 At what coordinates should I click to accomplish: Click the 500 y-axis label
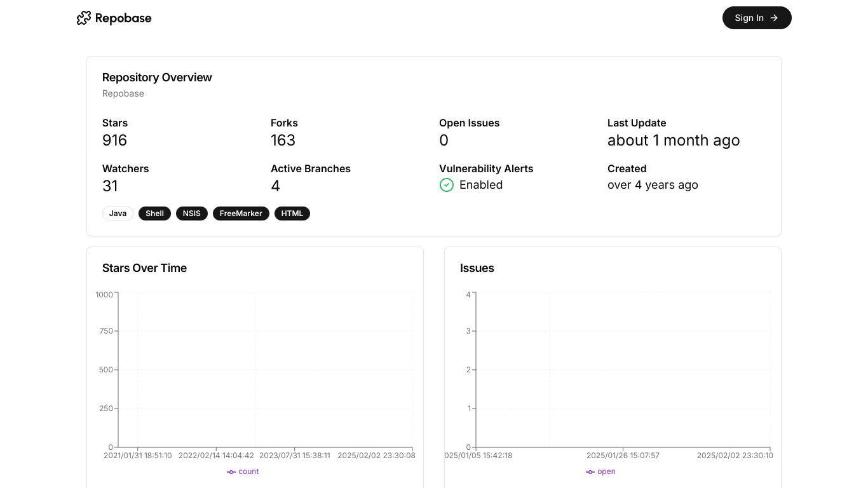[106, 370]
